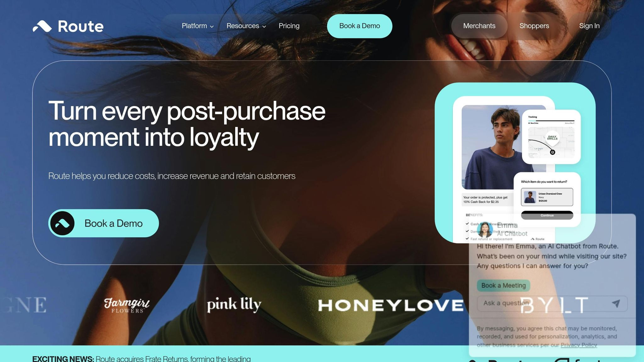The width and height of the screenshot is (644, 362).
Task: Expand the Resources dropdown menu
Action: (246, 26)
